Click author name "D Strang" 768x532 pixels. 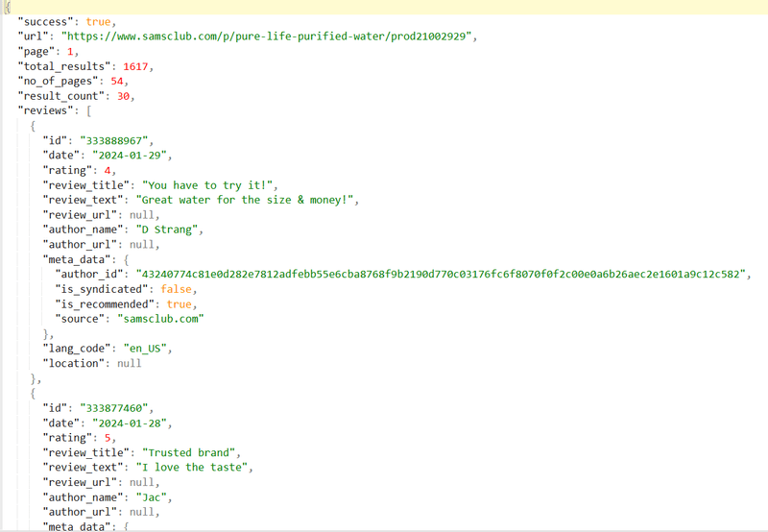[x=166, y=230]
